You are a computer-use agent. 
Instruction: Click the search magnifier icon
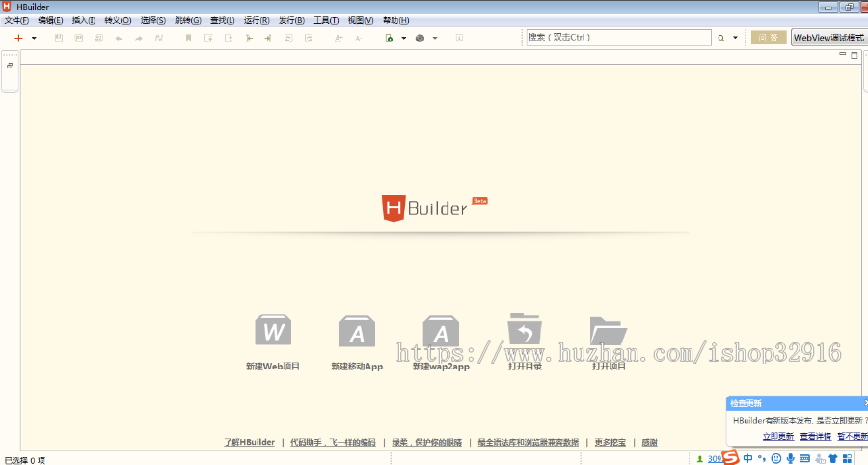720,38
